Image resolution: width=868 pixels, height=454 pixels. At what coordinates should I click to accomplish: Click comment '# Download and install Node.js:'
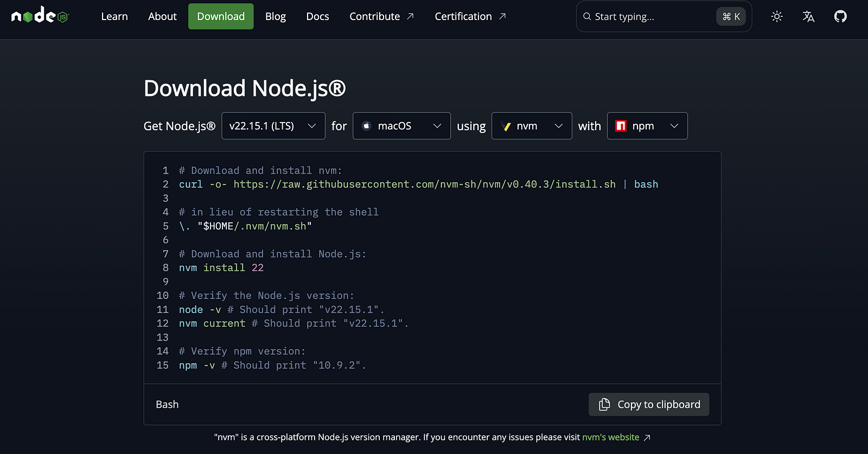[x=273, y=254]
